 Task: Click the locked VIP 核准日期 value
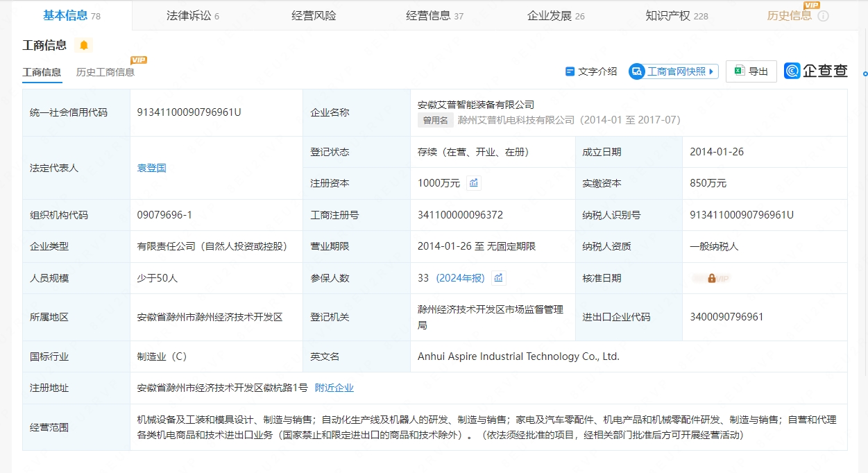click(x=712, y=278)
